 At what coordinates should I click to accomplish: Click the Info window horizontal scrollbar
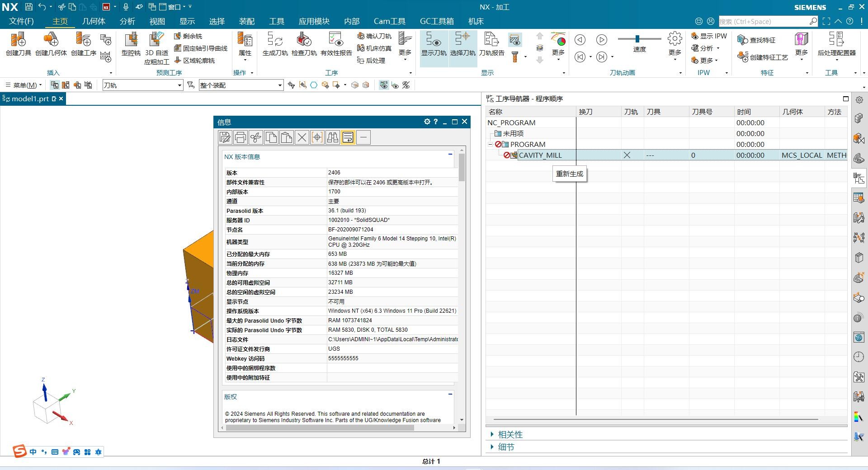320,428
